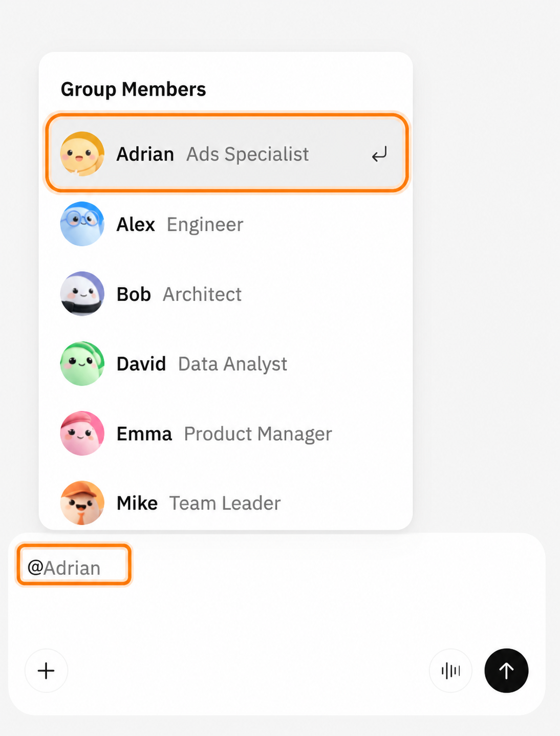Click the "Team Leader" role label

pos(225,503)
